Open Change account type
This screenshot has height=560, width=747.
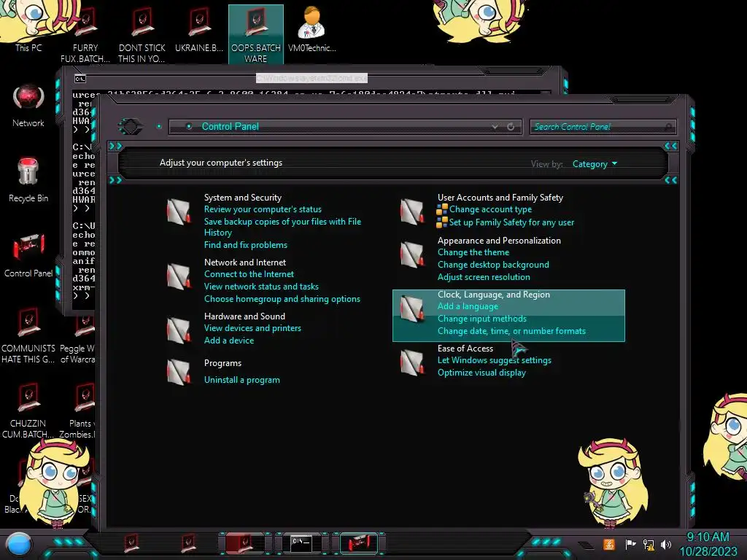tap(490, 209)
